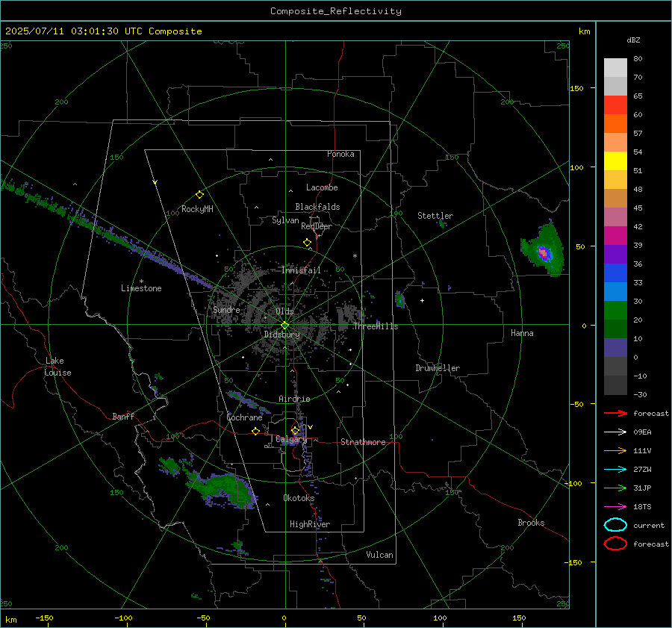Viewport: 672px width, 628px height.
Task: Select yellow diamond marker below RedDeer label
Action: [x=307, y=243]
